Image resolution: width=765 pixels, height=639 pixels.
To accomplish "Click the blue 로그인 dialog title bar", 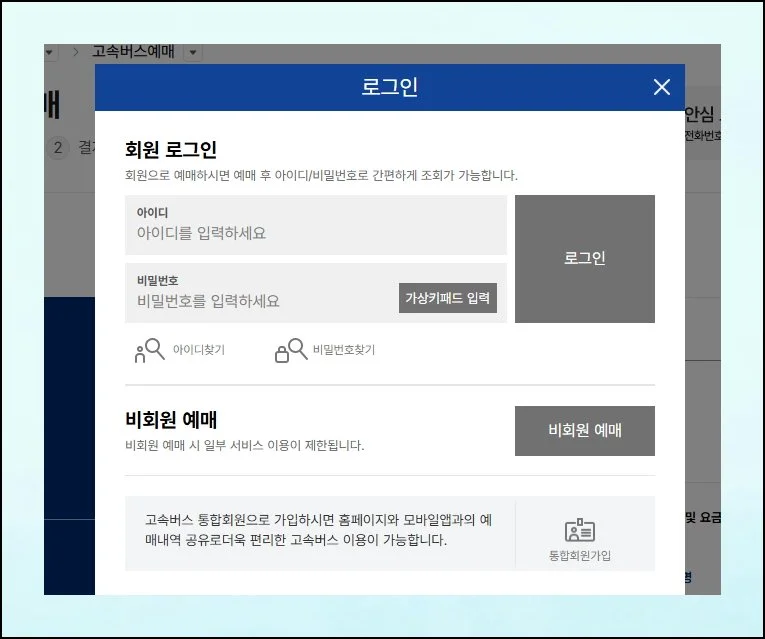I will point(389,88).
